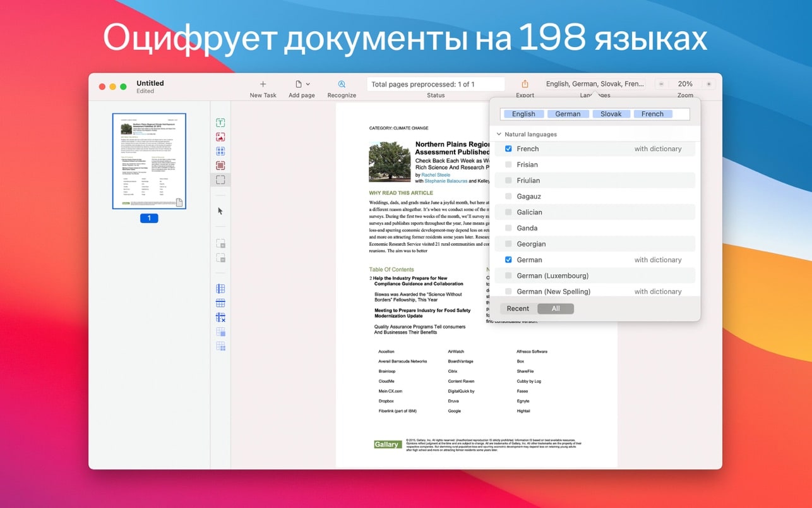Uncheck the French language checkbox
The width and height of the screenshot is (812, 508).
pos(508,148)
